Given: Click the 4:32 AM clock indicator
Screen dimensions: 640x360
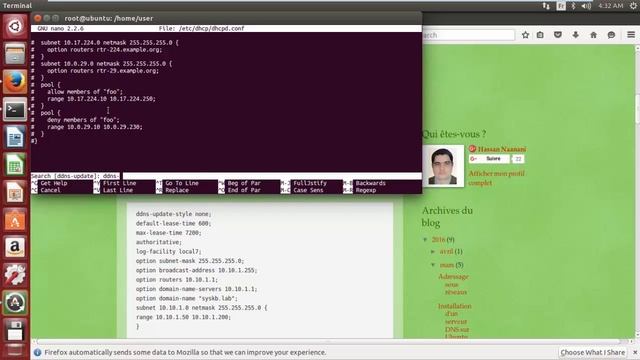Looking at the screenshot, I should (x=611, y=6).
